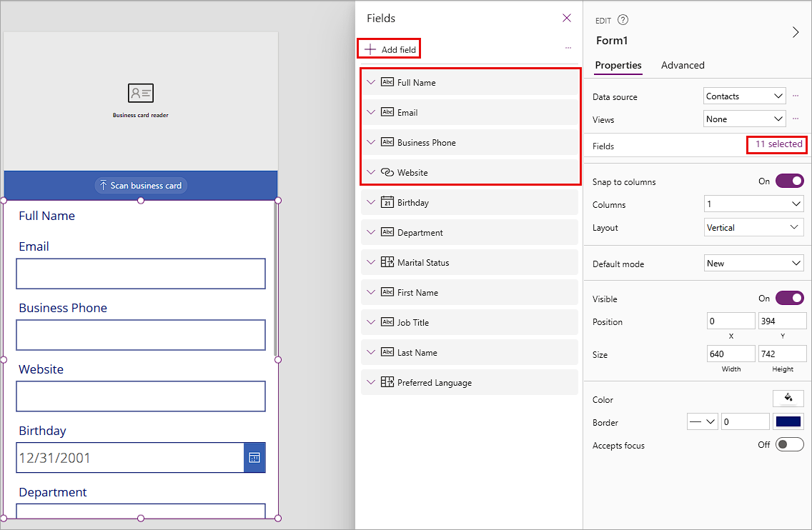Click the 11 selected Fields link
Screen dimensions: 812x530
click(x=777, y=144)
